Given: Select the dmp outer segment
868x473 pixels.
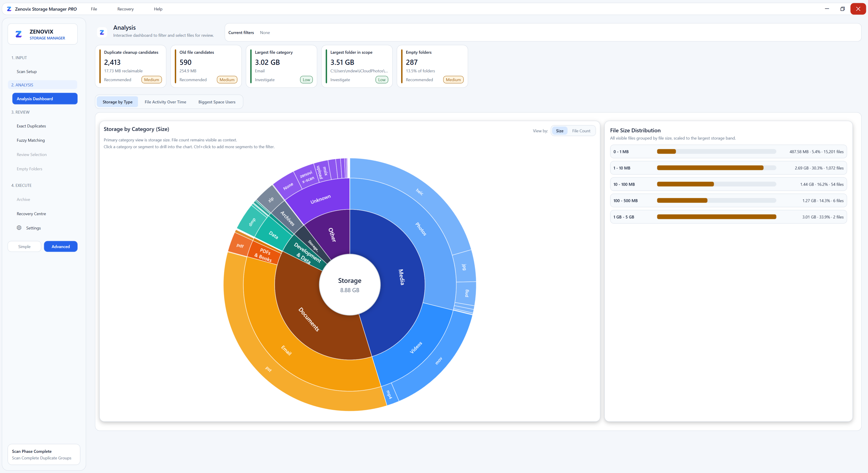Looking at the screenshot, I should pyautogui.click(x=252, y=222).
